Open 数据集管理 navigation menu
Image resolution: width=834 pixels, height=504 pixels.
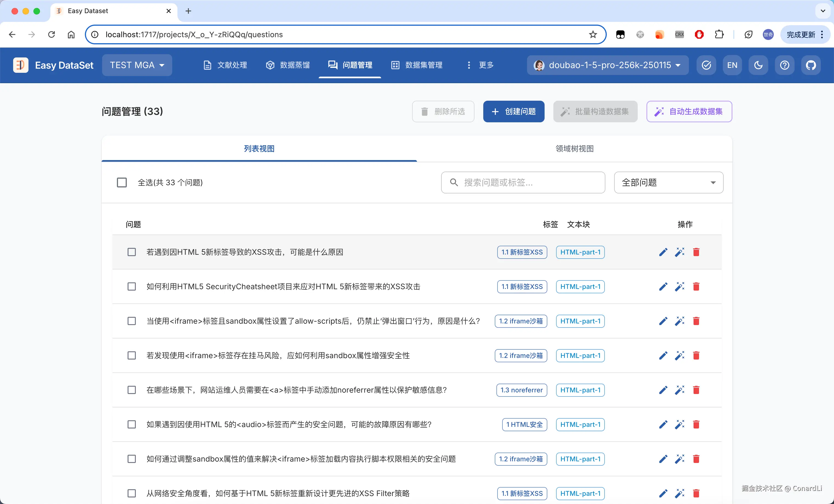tap(417, 65)
